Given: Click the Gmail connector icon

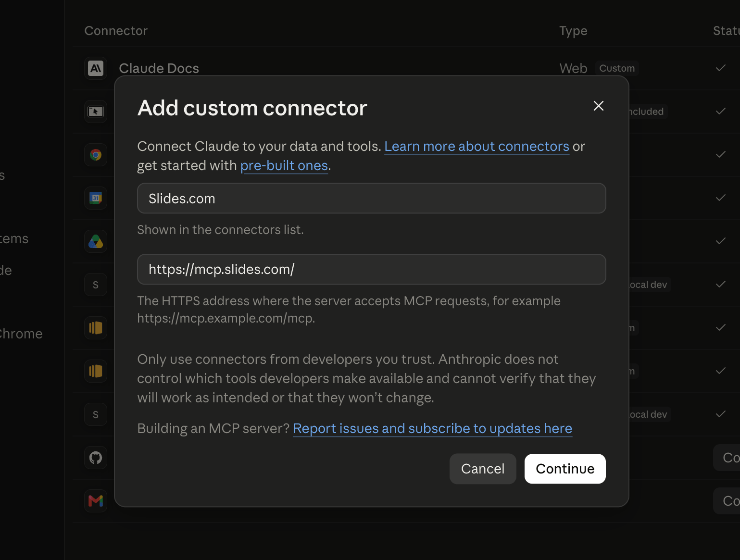Looking at the screenshot, I should [x=96, y=501].
